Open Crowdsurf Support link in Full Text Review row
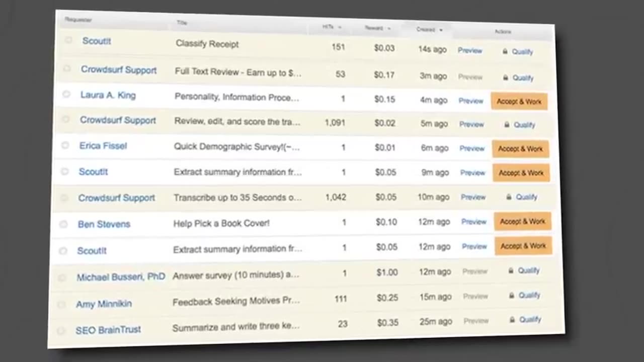 tap(119, 69)
